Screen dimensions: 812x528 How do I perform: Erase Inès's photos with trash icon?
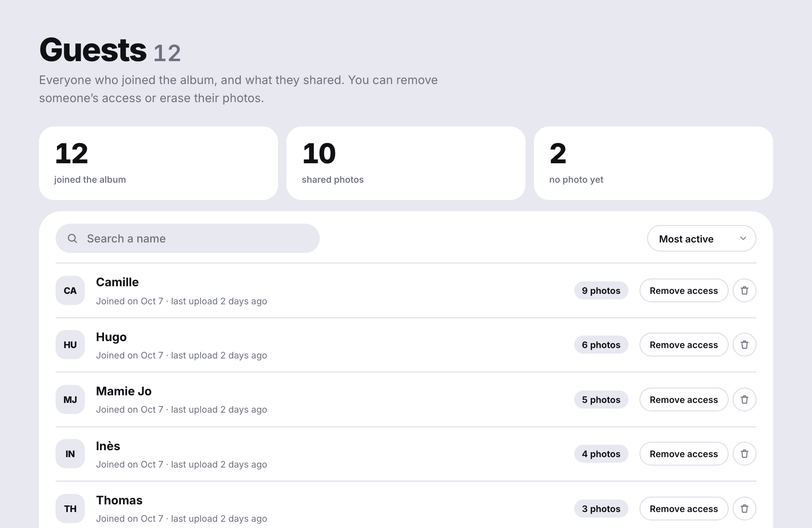point(744,454)
